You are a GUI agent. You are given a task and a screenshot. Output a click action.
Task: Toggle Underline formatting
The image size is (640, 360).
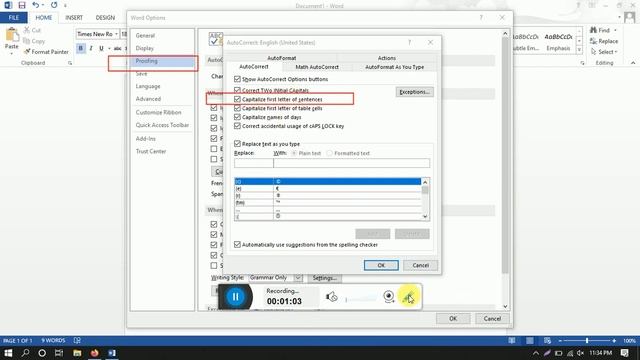(x=101, y=48)
